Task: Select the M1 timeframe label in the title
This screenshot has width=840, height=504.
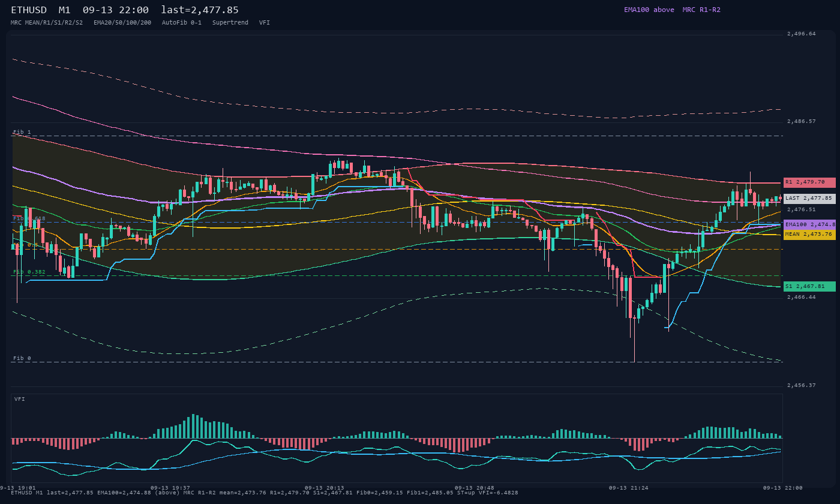Action: (65, 10)
